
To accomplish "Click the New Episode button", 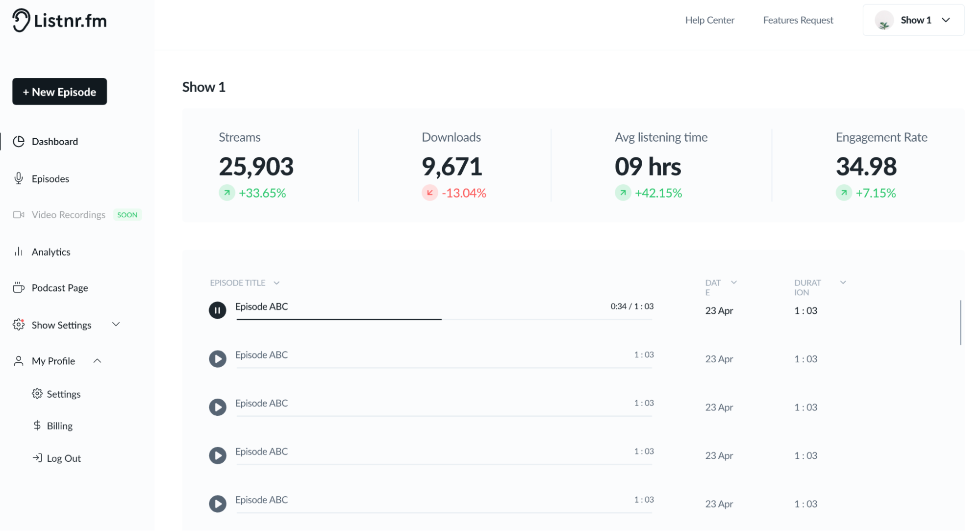I will 59,91.
